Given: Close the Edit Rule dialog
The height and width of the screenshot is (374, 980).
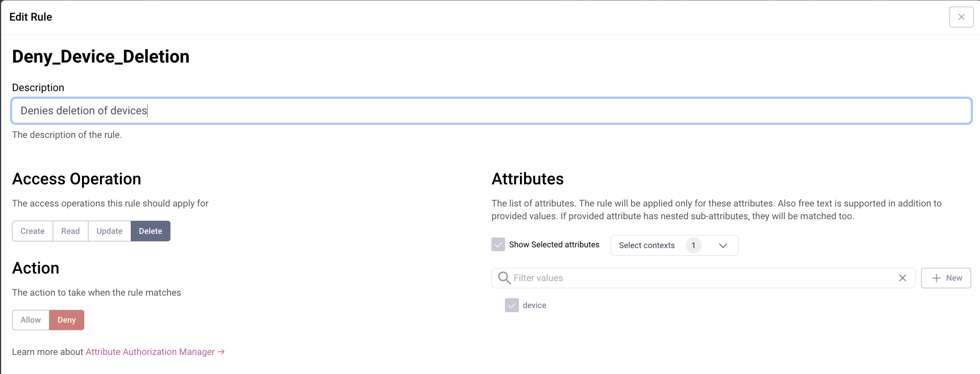Looking at the screenshot, I should click(961, 17).
